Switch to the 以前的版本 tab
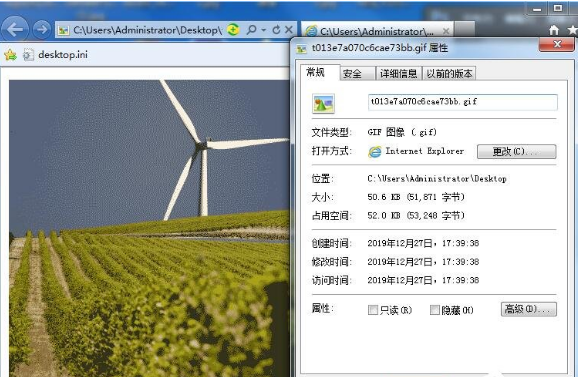This screenshot has width=578, height=377. (x=449, y=74)
